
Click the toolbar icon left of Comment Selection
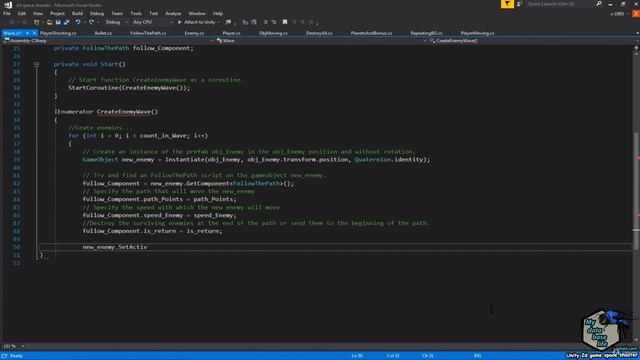pos(254,22)
